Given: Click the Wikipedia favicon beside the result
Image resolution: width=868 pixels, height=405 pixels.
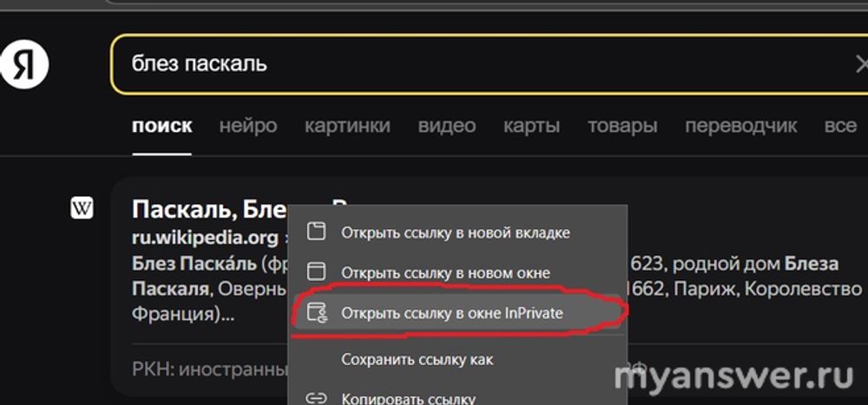Looking at the screenshot, I should [82, 208].
